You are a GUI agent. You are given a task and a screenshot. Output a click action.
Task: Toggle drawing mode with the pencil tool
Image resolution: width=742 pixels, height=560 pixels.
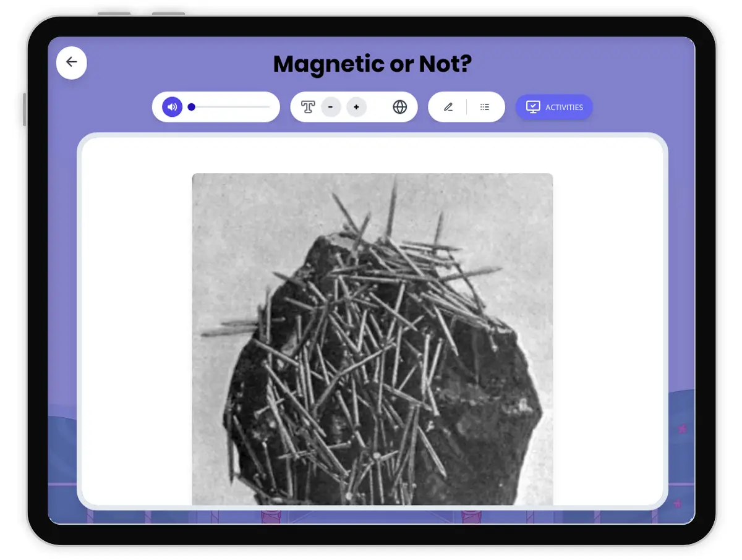coord(448,107)
